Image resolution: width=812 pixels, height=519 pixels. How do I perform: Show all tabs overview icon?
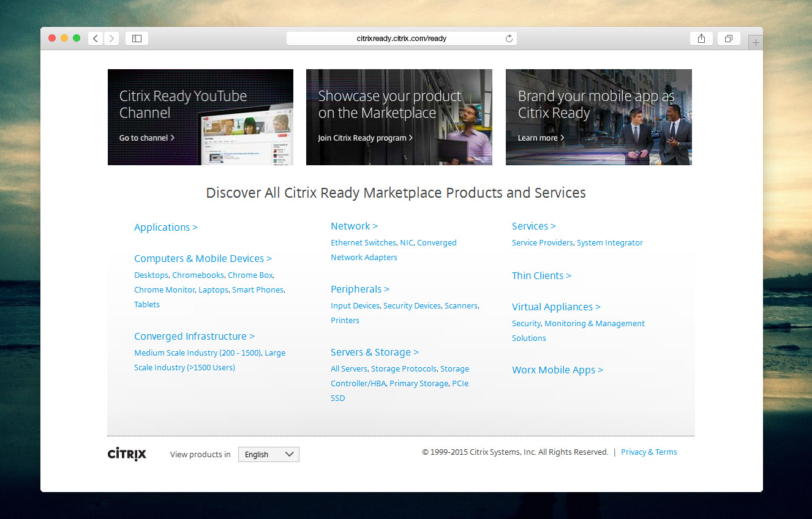click(x=729, y=39)
